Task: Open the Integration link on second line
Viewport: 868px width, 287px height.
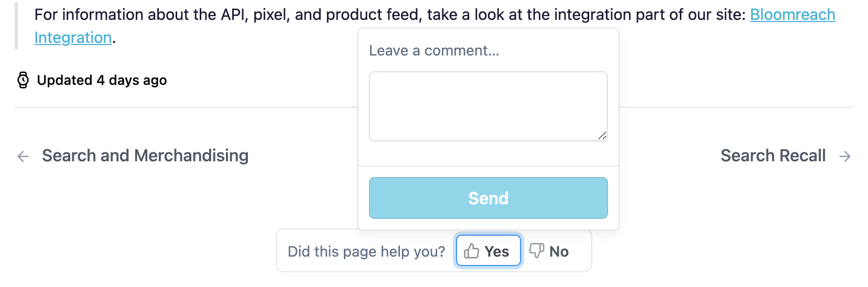Action: click(x=73, y=38)
